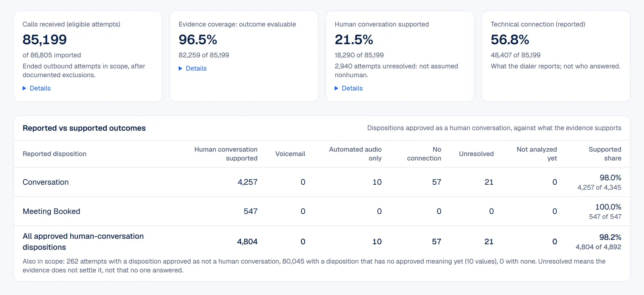The image size is (644, 295).
Task: Select the 'Meeting Booked' row label
Action: [x=52, y=211]
